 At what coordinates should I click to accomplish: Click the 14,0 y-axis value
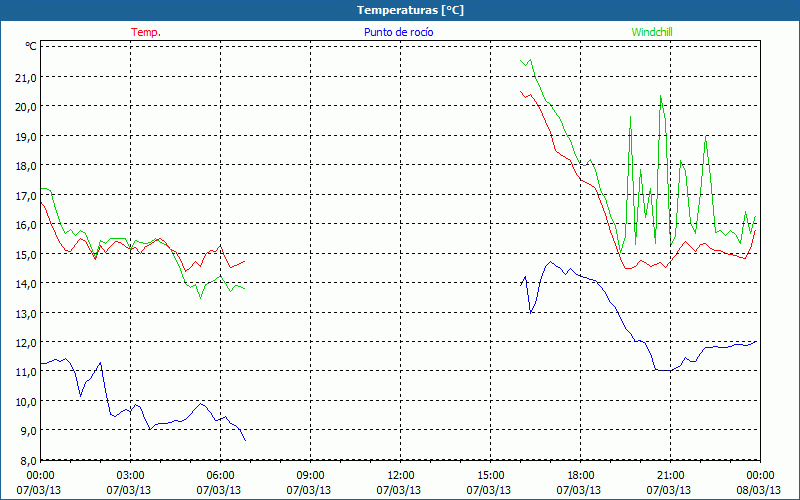click(x=27, y=284)
